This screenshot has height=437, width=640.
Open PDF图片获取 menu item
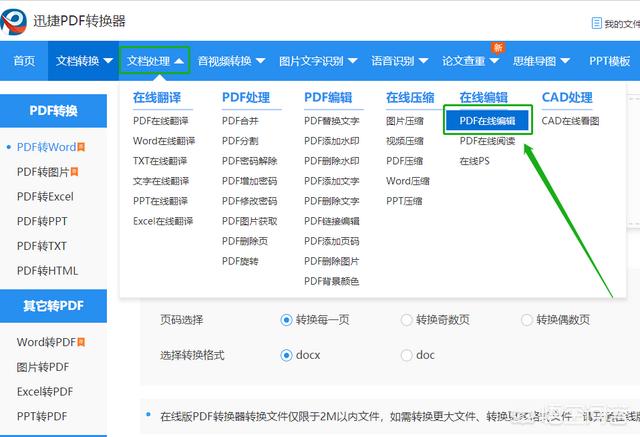pyautogui.click(x=249, y=221)
